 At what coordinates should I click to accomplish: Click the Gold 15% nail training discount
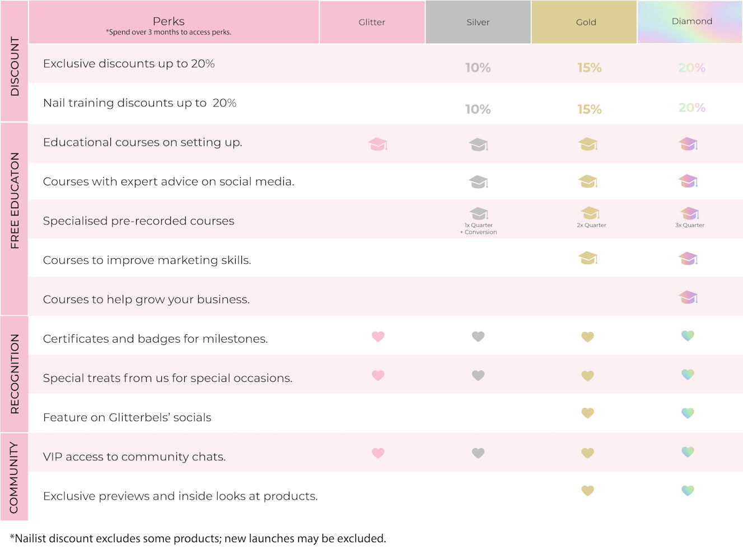pos(590,109)
